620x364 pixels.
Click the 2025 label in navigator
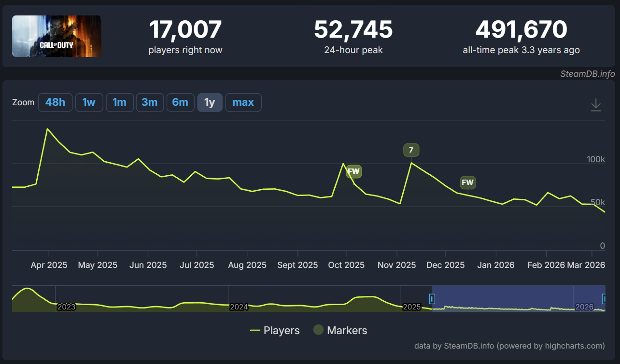(x=412, y=307)
